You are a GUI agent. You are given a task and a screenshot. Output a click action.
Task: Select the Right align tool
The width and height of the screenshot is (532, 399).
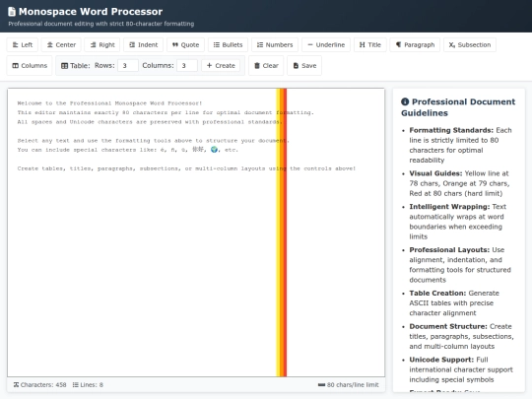click(x=102, y=44)
